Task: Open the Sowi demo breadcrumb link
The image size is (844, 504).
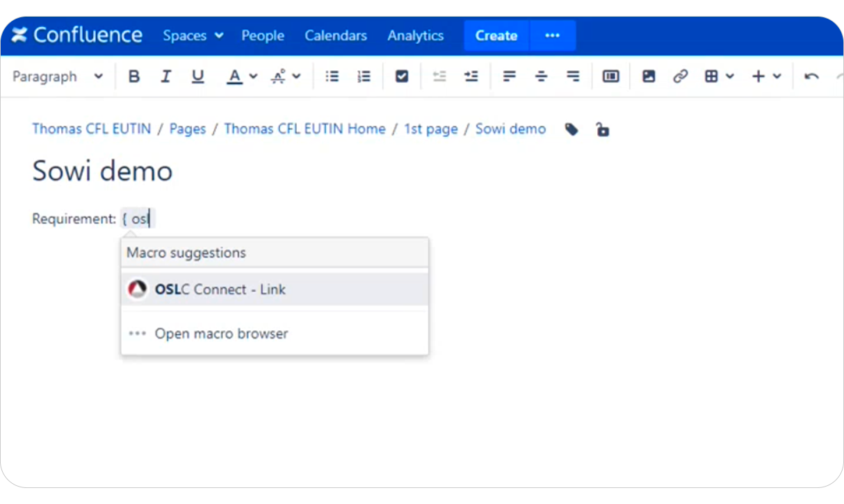Action: (511, 129)
